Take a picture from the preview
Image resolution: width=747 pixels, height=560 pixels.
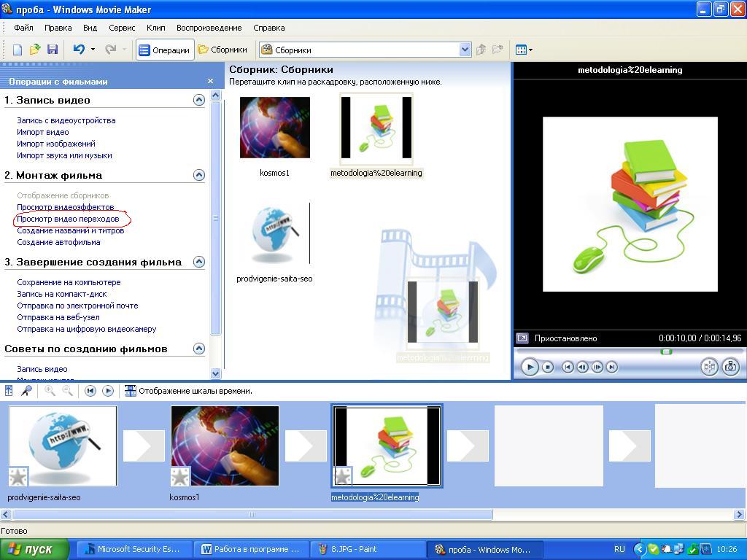click(730, 367)
